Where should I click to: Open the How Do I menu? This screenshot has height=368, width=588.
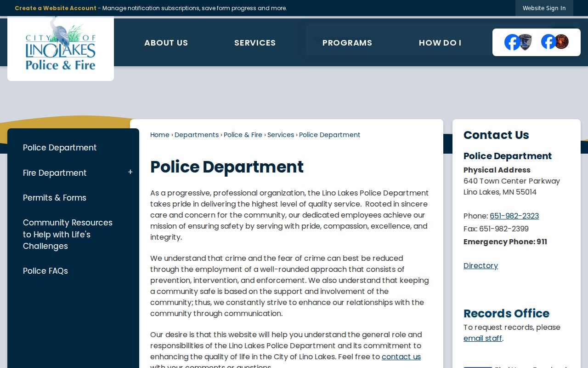[440, 43]
